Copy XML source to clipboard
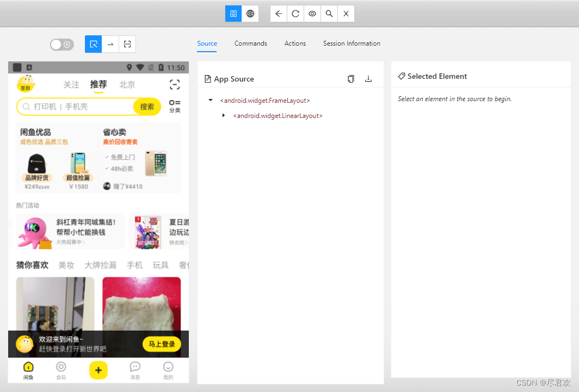Viewport: 579px width, 392px height. [x=351, y=78]
